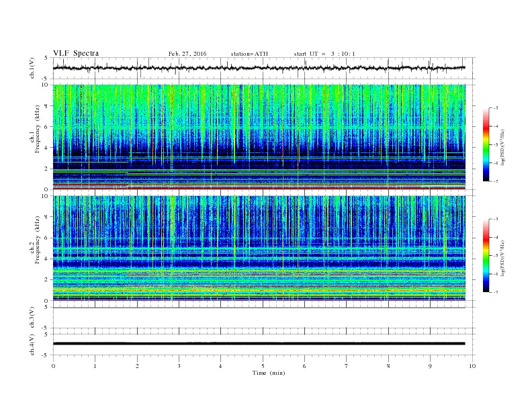This screenshot has height=411, width=532.
Task: Click the "2" kHz tick of ch.2 spectrogram
Action: [47, 280]
